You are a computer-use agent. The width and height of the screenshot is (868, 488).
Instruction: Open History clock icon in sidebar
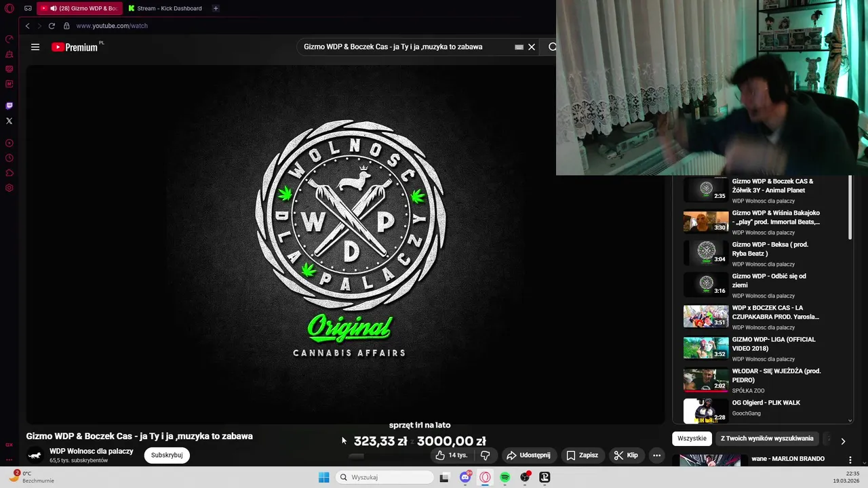pos(9,158)
